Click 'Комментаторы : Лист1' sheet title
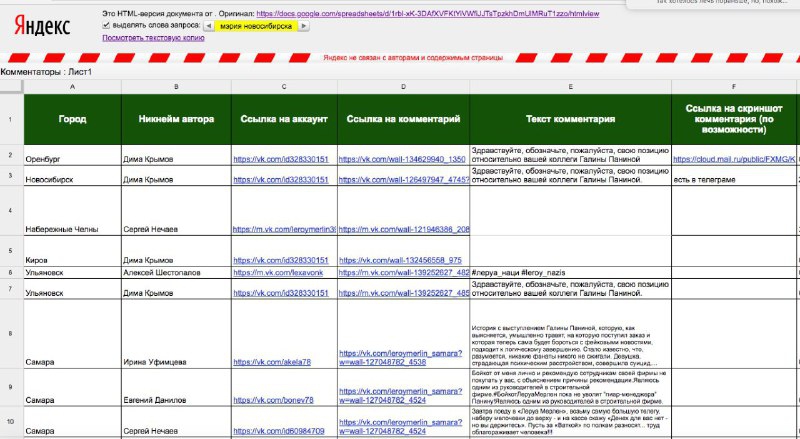This screenshot has width=800, height=439. (x=46, y=72)
